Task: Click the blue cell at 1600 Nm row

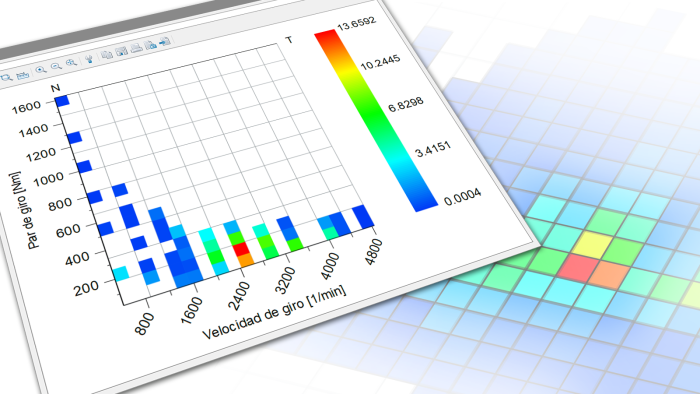Action: tap(62, 101)
